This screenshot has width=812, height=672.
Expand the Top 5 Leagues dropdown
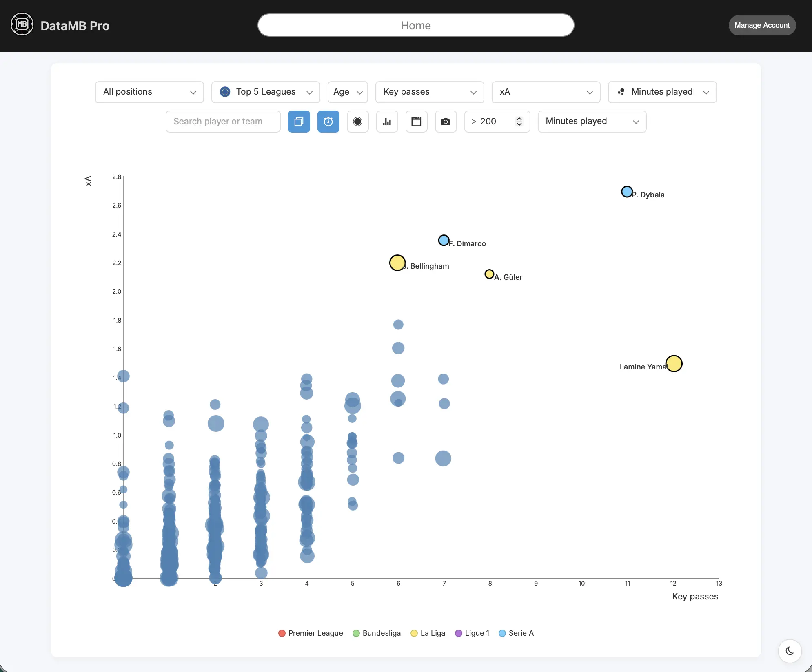coord(266,92)
